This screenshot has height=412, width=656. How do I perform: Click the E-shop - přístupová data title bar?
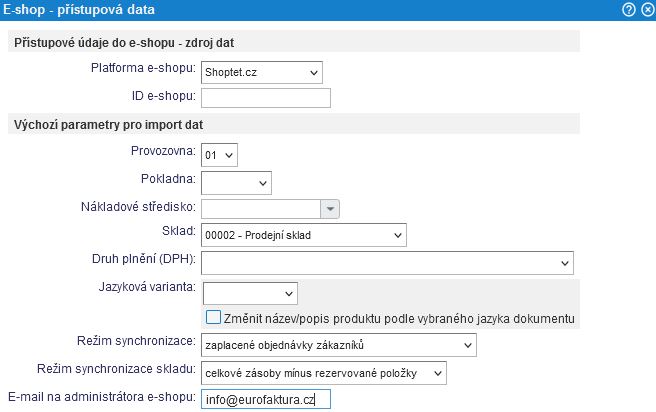[x=310, y=10]
